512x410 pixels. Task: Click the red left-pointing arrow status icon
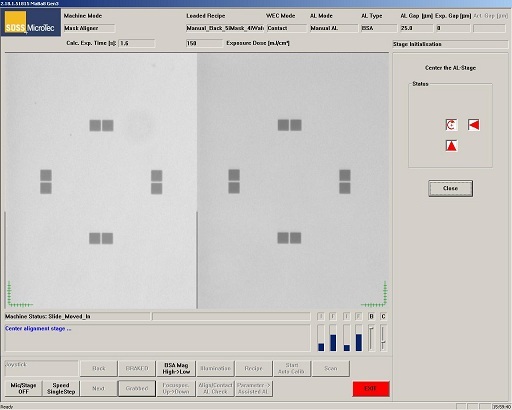click(474, 125)
